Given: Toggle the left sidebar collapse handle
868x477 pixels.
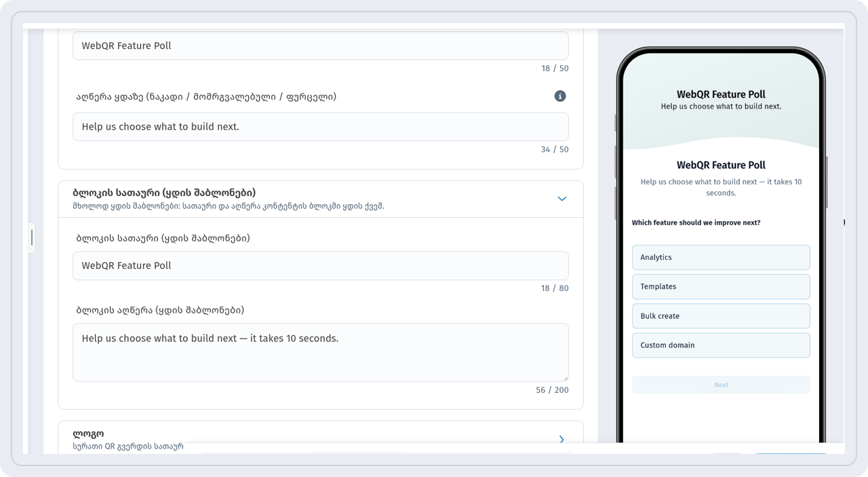Looking at the screenshot, I should click(31, 237).
